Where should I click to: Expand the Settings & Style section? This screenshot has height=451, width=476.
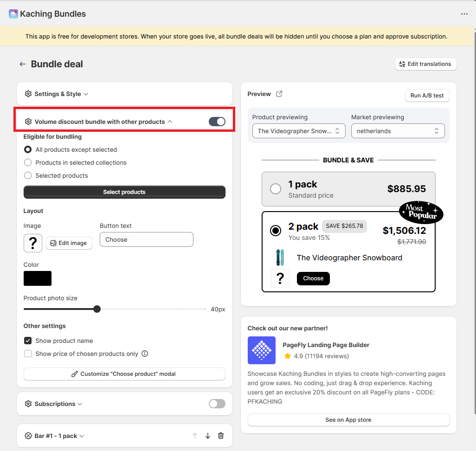point(86,94)
